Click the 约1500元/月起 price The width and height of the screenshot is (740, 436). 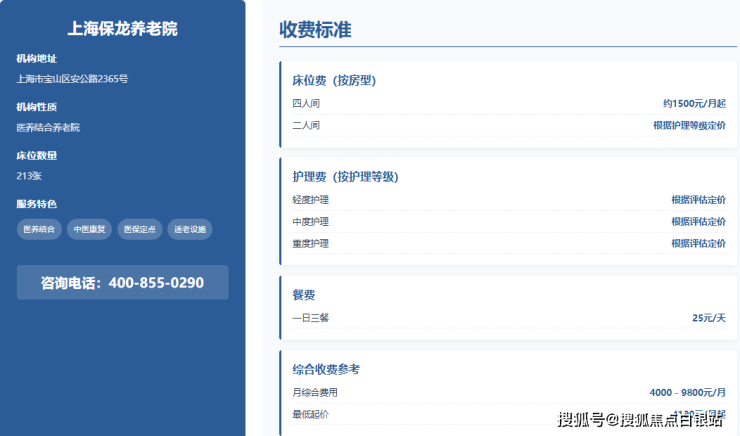pyautogui.click(x=694, y=103)
